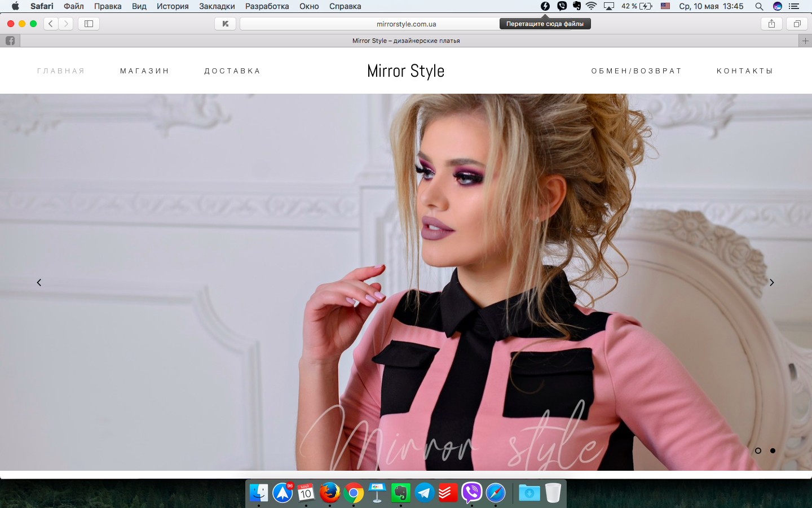Select the first slider dot indicator
812x508 pixels.
[x=758, y=450]
